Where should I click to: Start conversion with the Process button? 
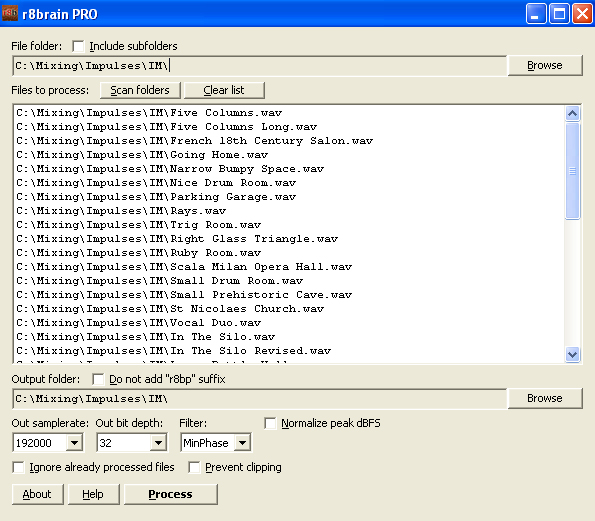(x=170, y=494)
